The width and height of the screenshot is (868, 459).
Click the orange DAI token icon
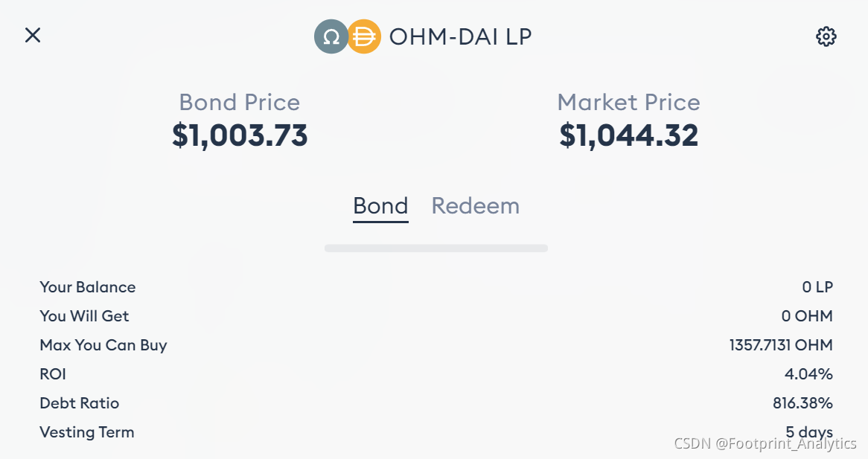pyautogui.click(x=364, y=36)
